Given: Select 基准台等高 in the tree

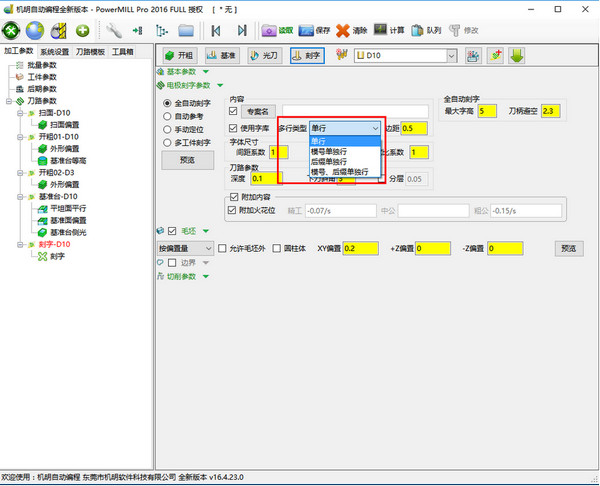Looking at the screenshot, I should tap(68, 159).
